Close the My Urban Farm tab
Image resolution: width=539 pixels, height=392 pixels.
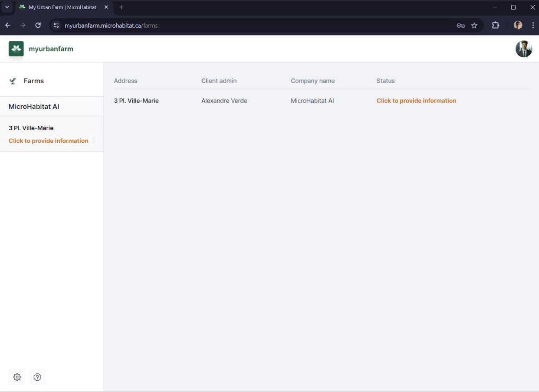coord(106,7)
